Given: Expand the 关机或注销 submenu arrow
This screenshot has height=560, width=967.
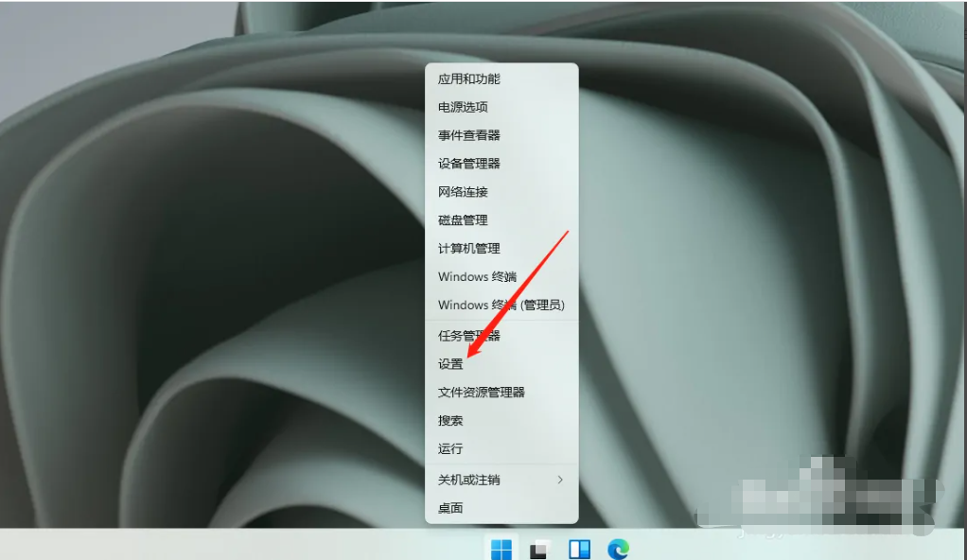Looking at the screenshot, I should (x=560, y=480).
